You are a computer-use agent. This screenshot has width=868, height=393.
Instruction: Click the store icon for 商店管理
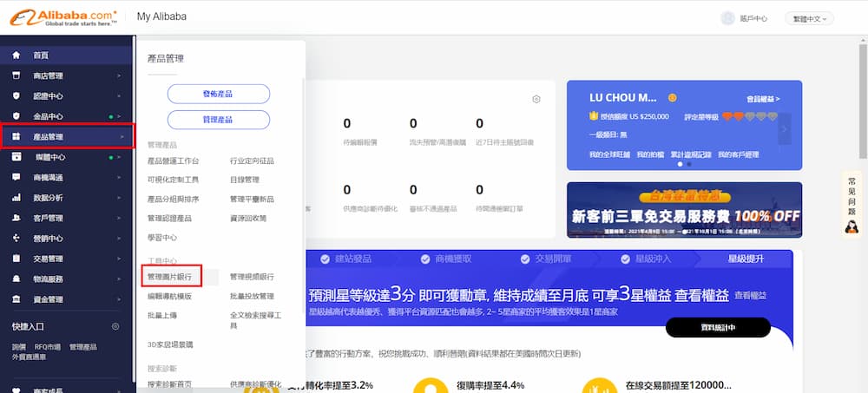(x=16, y=75)
